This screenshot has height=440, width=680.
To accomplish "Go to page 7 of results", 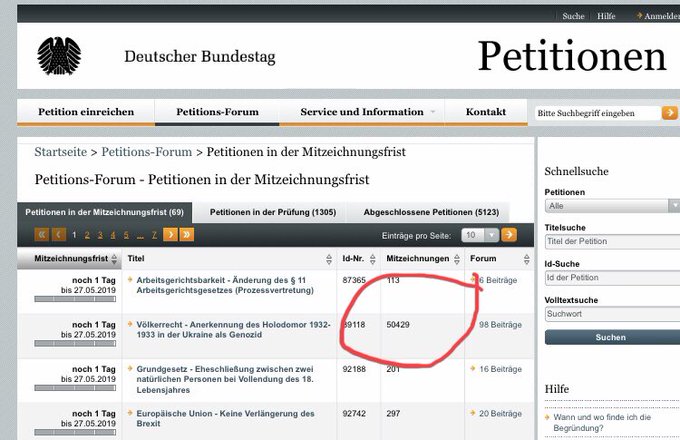I will point(154,235).
